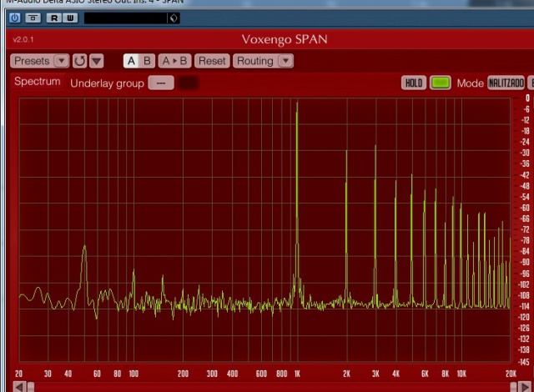Expand the Routing dropdown arrow
The image size is (534, 392).
click(285, 61)
